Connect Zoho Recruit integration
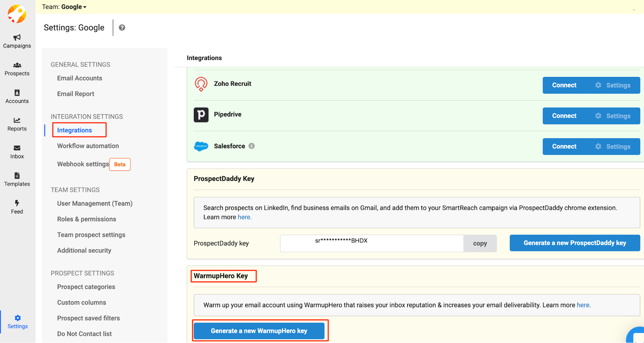Image resolution: width=644 pixels, height=343 pixels. 564,85
